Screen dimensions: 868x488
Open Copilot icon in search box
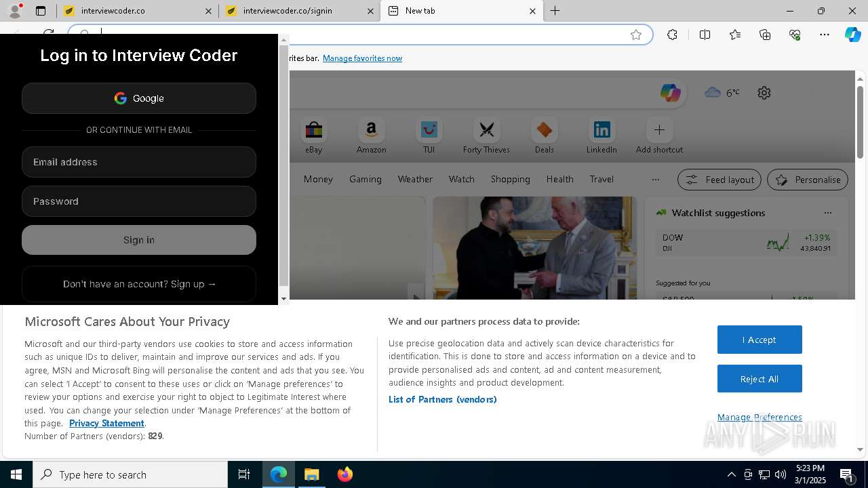coord(671,93)
